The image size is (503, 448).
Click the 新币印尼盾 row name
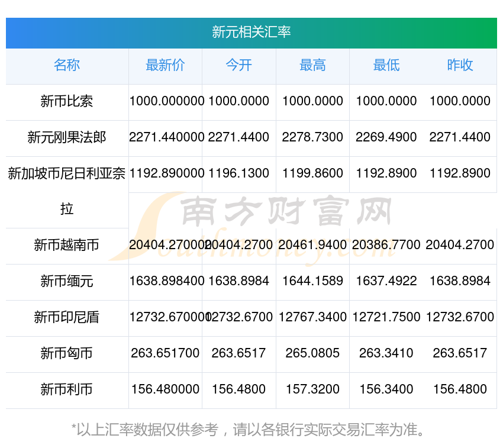(67, 317)
